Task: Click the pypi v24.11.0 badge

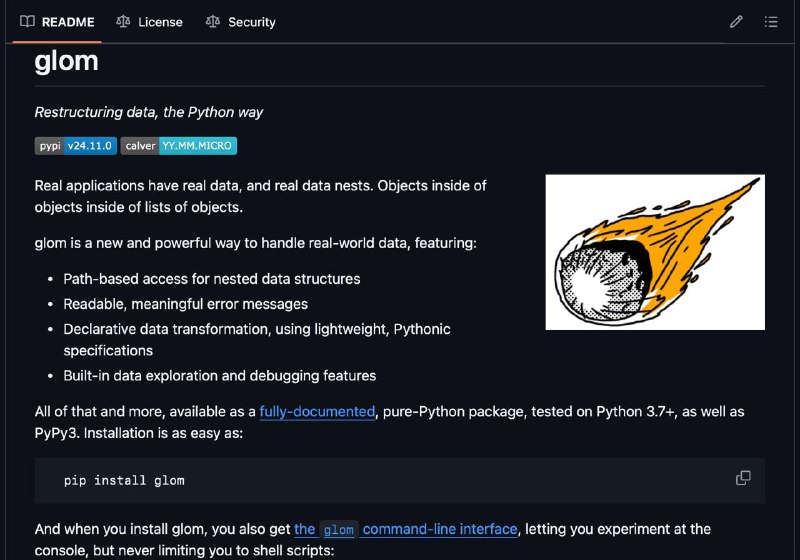Action: tap(76, 145)
